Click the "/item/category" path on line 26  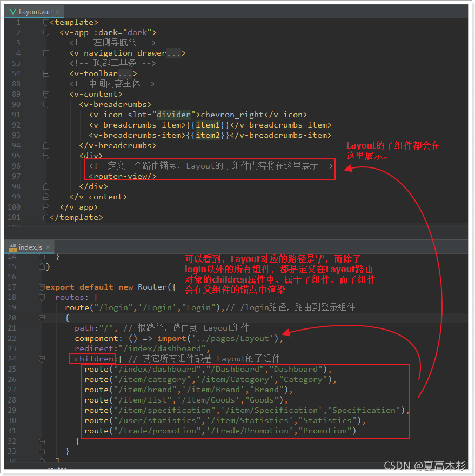[152, 379]
